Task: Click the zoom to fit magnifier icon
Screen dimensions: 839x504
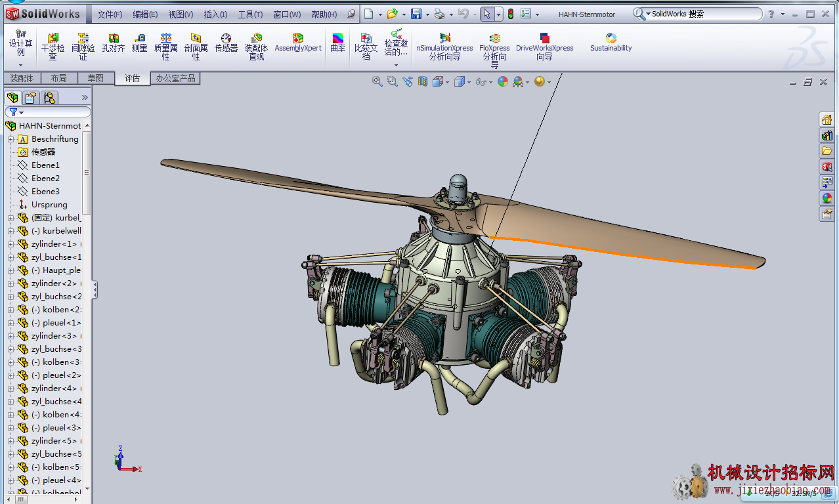Action: point(377,81)
